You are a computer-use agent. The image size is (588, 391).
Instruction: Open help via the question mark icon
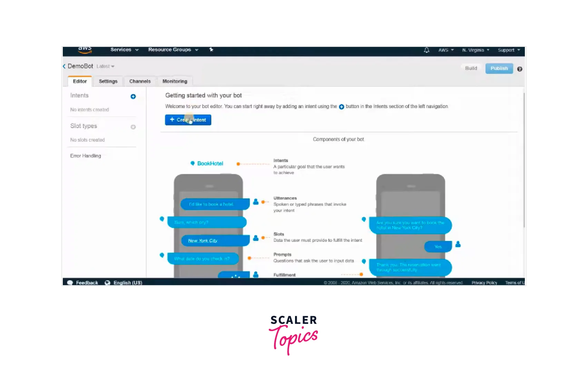click(x=520, y=69)
